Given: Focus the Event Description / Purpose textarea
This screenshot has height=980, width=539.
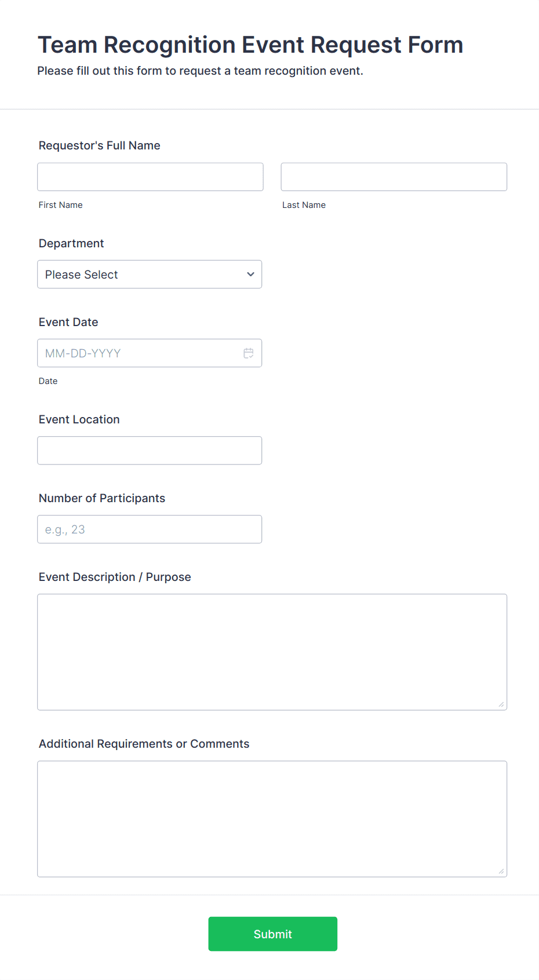Looking at the screenshot, I should pos(272,652).
